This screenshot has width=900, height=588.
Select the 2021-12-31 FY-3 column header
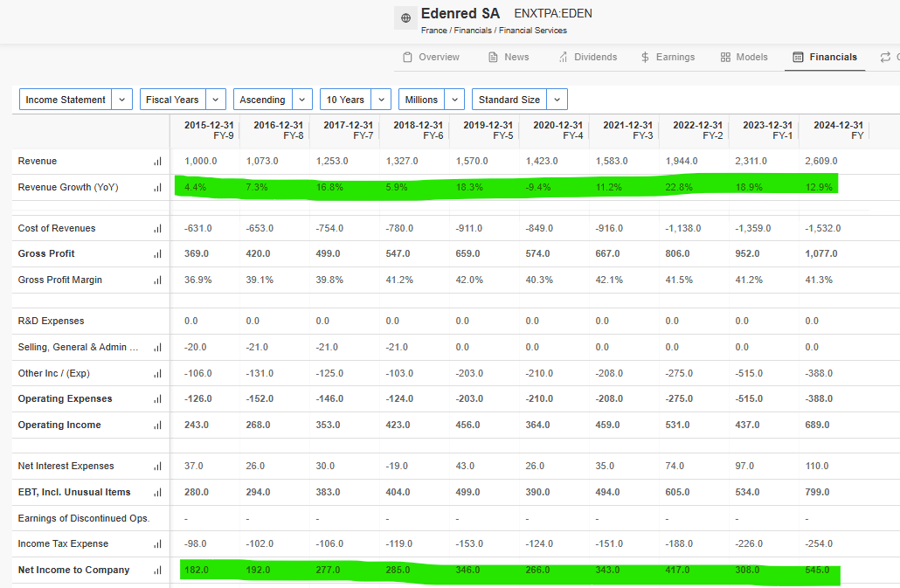(x=628, y=130)
